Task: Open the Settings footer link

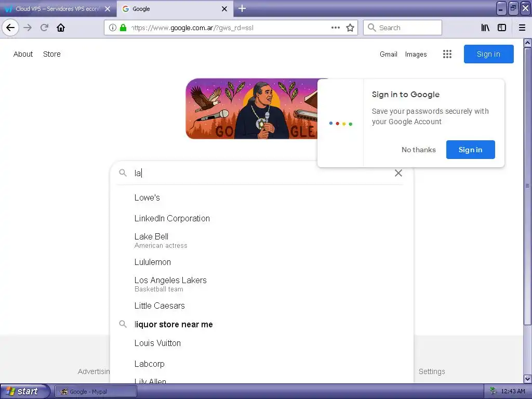Action: point(432,371)
